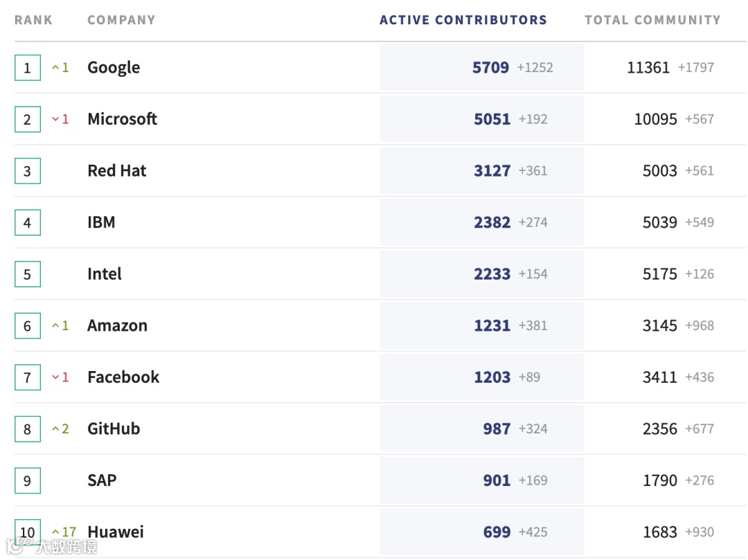Click Google's green up-arrow rank change

(60, 68)
